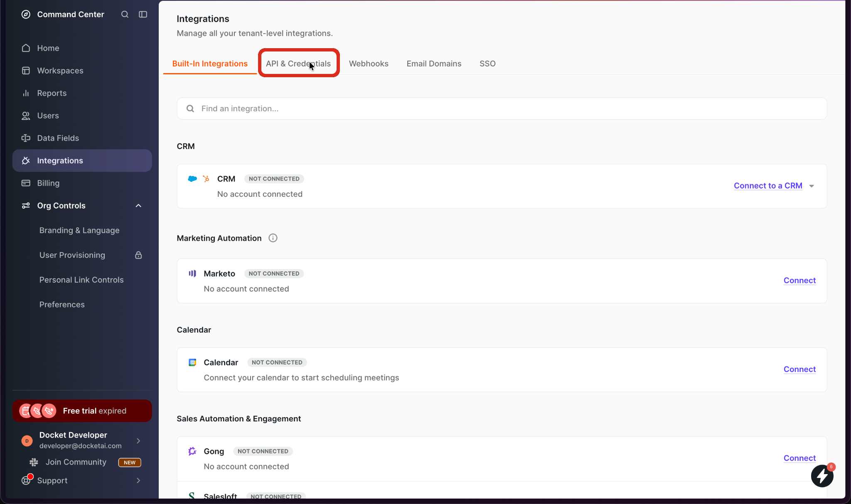Click the search icon beside Command Center
Viewport: 851px width, 504px height.
tap(125, 15)
